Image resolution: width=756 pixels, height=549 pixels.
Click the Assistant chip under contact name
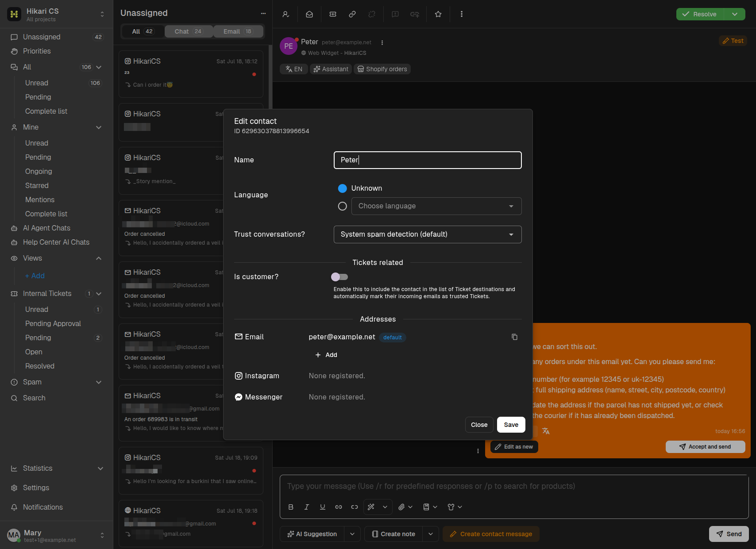point(331,69)
